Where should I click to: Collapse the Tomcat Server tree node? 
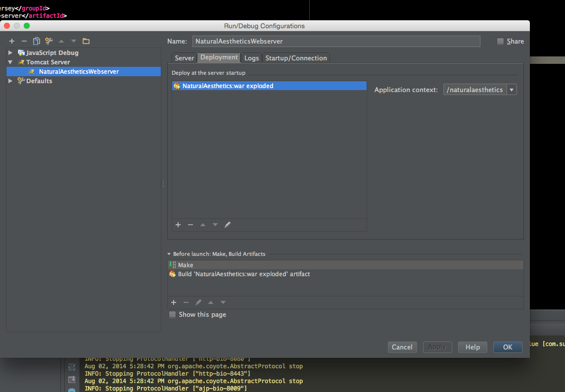coord(10,62)
